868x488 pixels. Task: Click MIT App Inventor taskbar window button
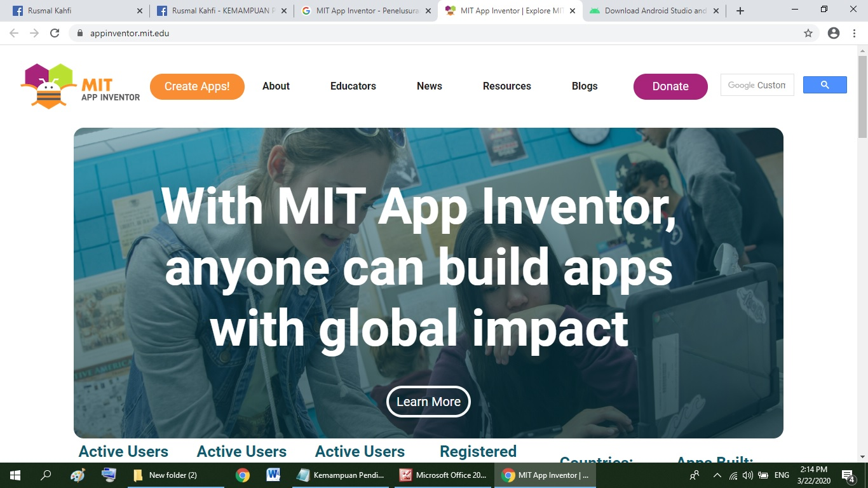[x=545, y=475]
